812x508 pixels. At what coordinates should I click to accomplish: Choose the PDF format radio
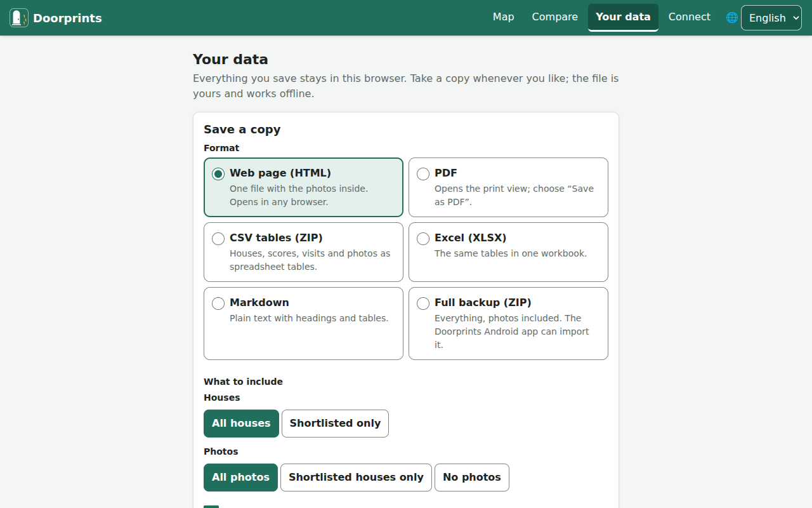pos(423,174)
